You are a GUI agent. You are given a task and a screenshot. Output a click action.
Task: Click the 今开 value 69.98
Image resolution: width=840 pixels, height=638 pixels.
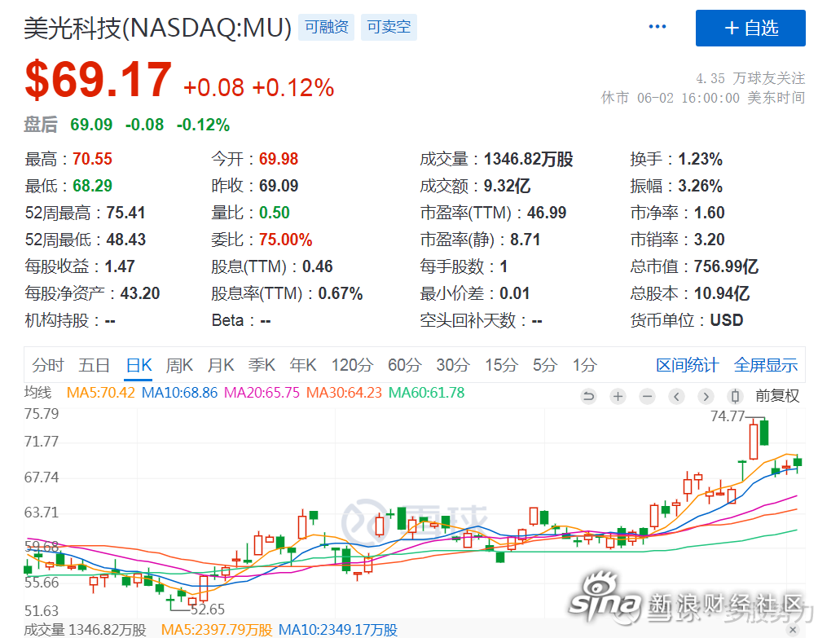tap(279, 159)
